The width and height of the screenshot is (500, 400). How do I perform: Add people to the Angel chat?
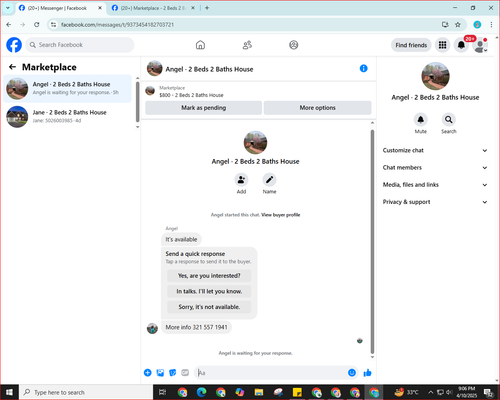click(x=241, y=180)
